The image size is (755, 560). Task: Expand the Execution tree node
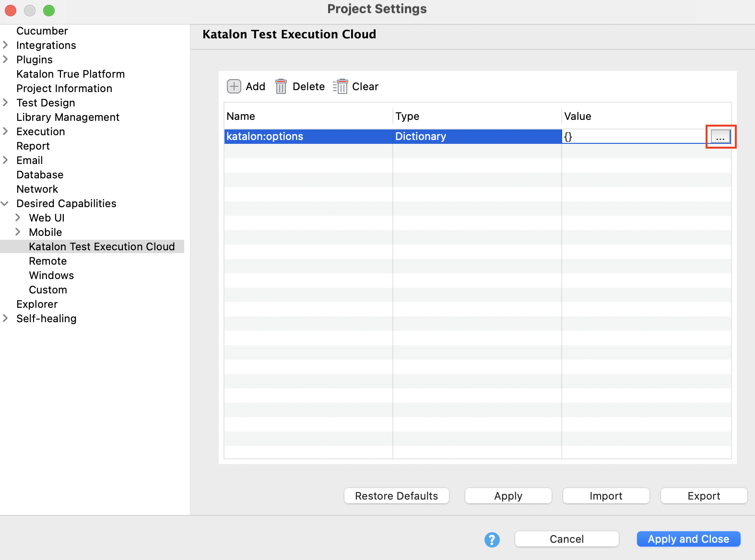point(5,131)
